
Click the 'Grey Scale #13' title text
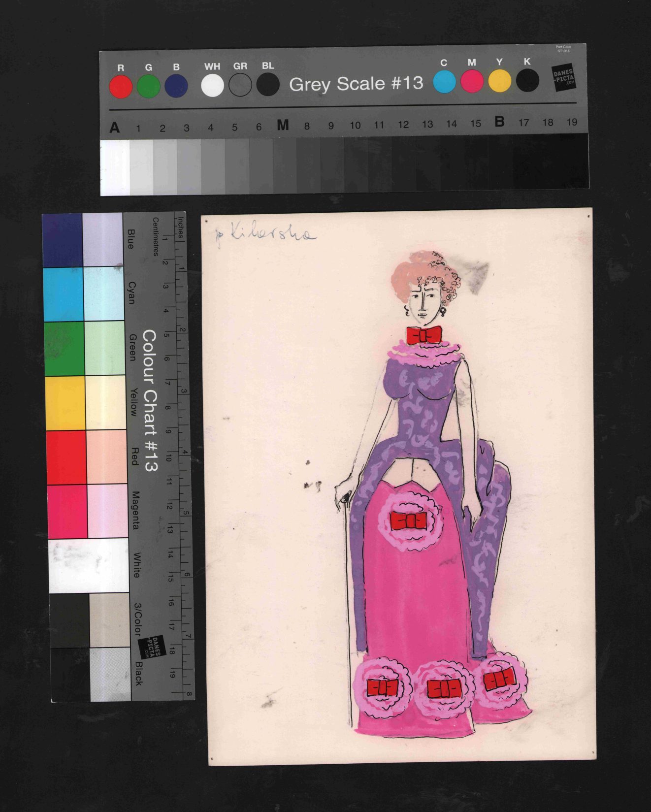pos(356,84)
